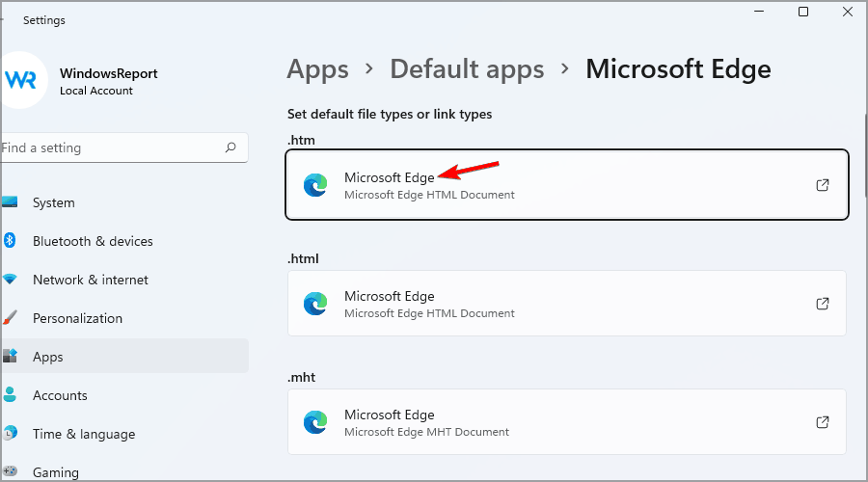
Task: Maximize the Settings window
Action: click(803, 12)
